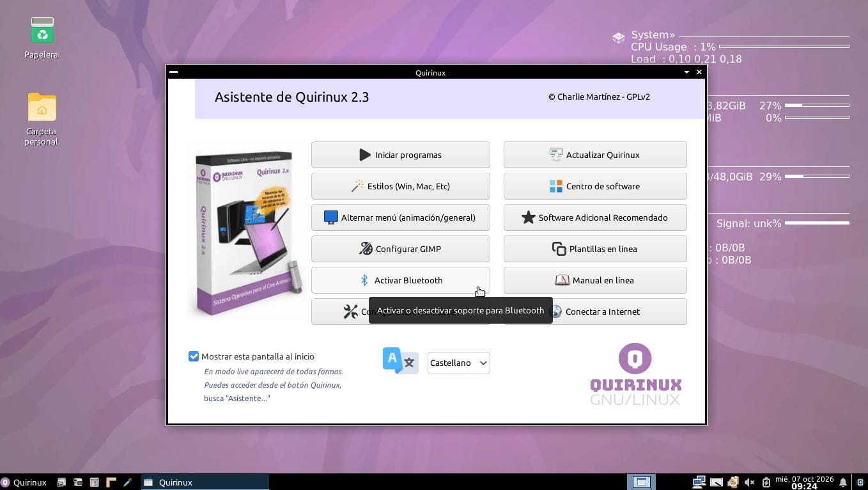Launch the calculator from the taskbar
This screenshot has height=490, width=868.
click(94, 482)
